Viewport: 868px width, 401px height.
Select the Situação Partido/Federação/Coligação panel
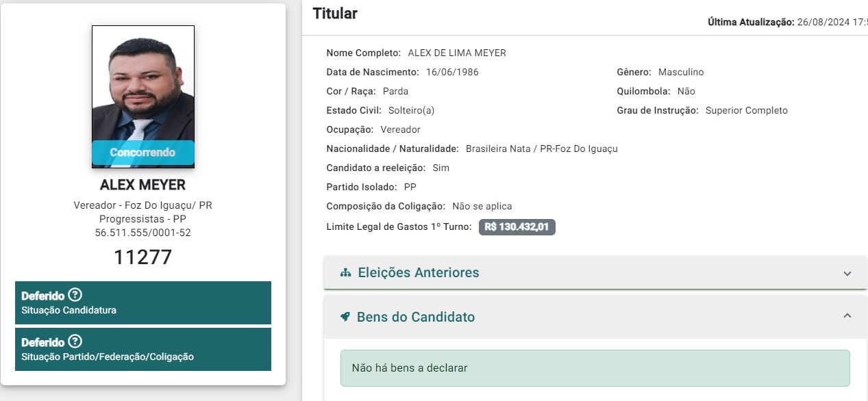[143, 349]
